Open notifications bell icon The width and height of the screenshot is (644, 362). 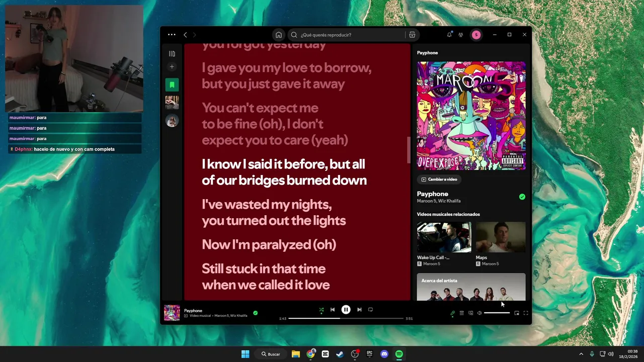449,35
